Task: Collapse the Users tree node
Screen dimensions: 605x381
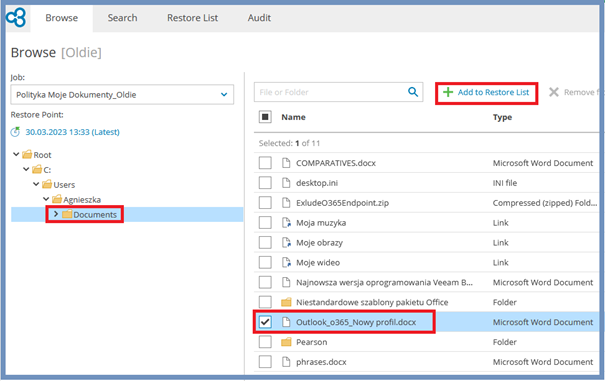Action: pyautogui.click(x=36, y=184)
